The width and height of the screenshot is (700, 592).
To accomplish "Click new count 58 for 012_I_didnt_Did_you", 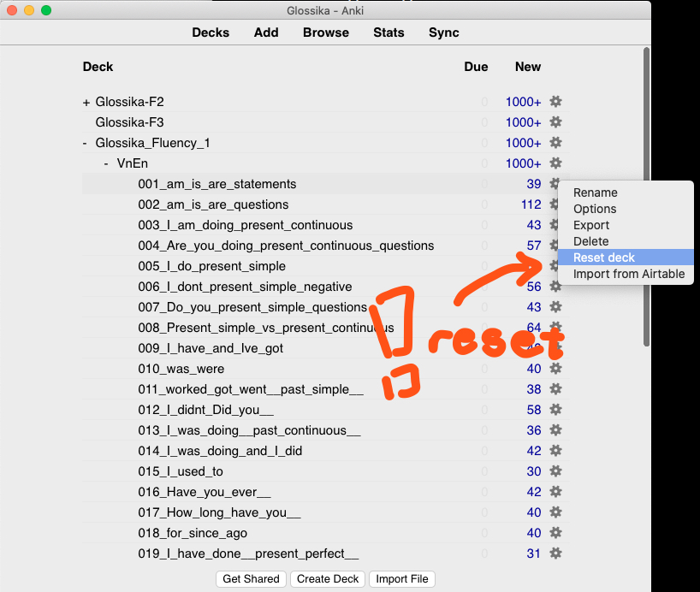I will 533,410.
